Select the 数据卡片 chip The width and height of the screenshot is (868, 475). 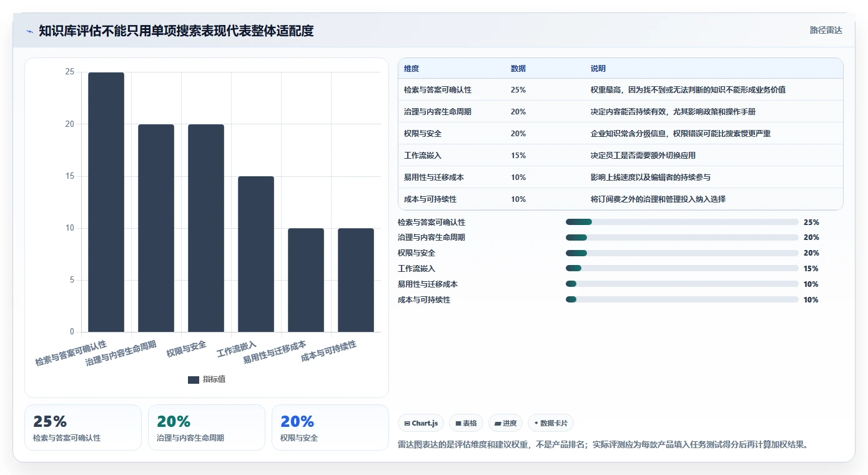click(x=550, y=423)
